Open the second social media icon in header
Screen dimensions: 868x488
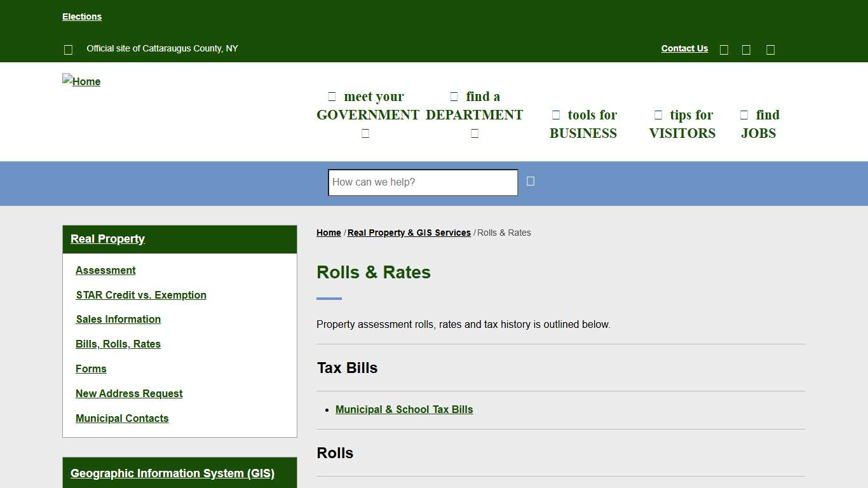[746, 49]
